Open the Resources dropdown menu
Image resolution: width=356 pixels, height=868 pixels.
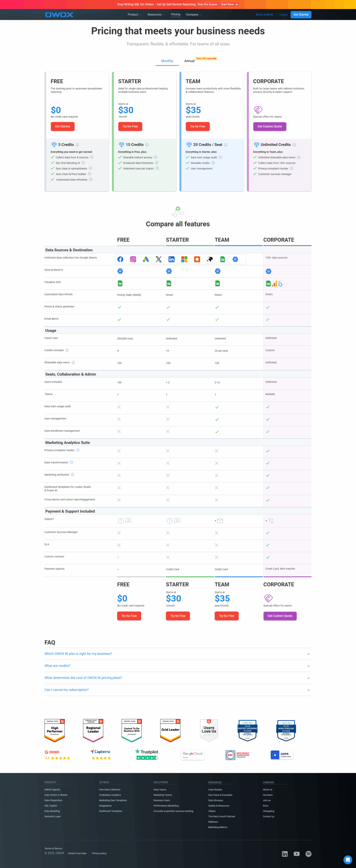156,15
